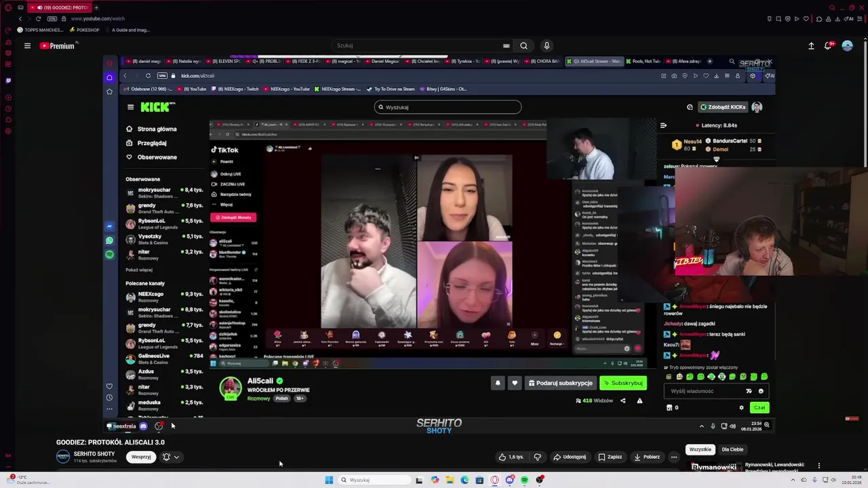Open TOPPS MANCHES... bookmark
The height and width of the screenshot is (488, 868).
41,30
